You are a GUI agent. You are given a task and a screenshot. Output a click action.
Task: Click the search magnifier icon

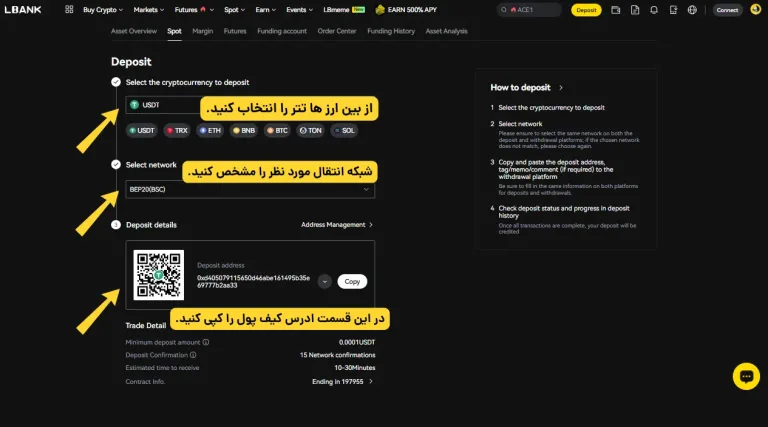[504, 10]
